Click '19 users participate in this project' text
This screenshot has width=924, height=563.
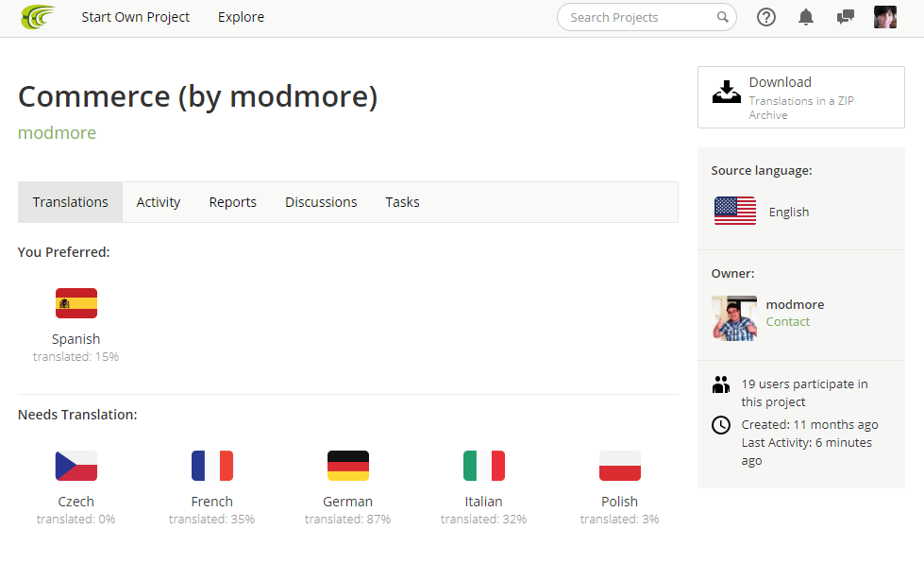[804, 393]
